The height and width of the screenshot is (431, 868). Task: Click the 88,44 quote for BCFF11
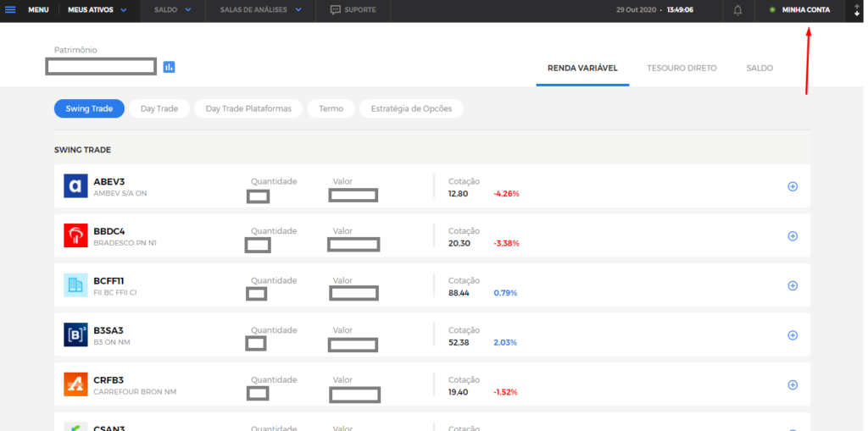pos(459,293)
